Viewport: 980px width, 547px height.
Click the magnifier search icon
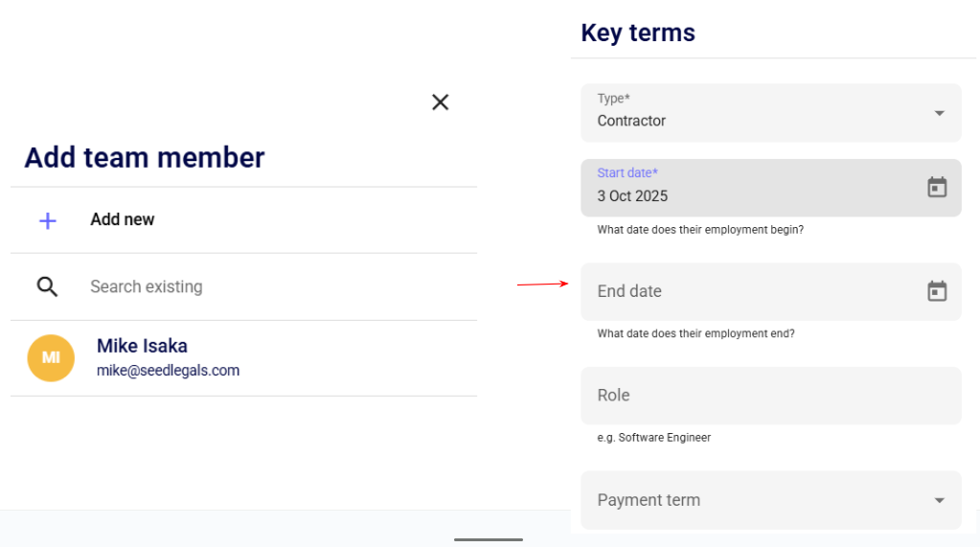[x=48, y=286]
